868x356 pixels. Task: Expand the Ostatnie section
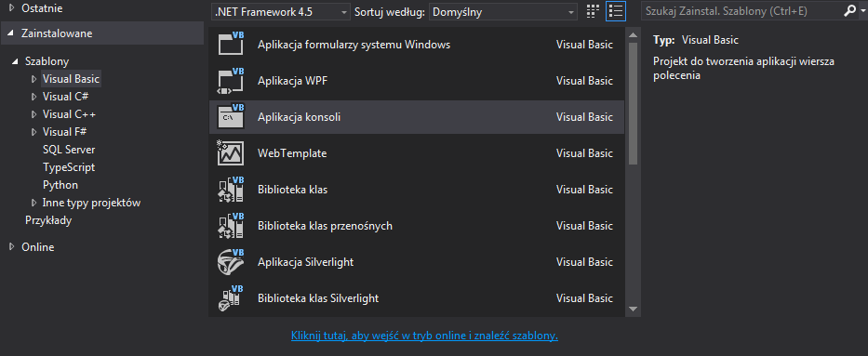11,8
